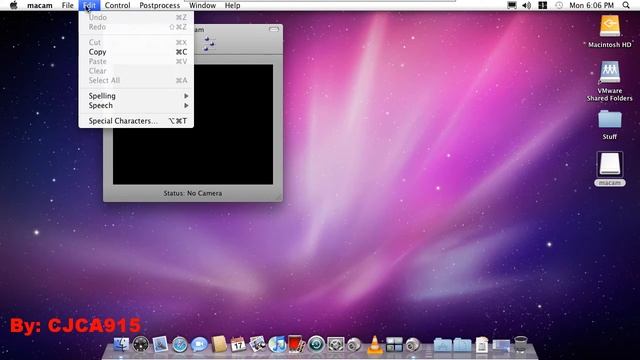Click webcam icon right of Spaces in dock
This screenshot has height=360, width=640.
click(x=413, y=345)
